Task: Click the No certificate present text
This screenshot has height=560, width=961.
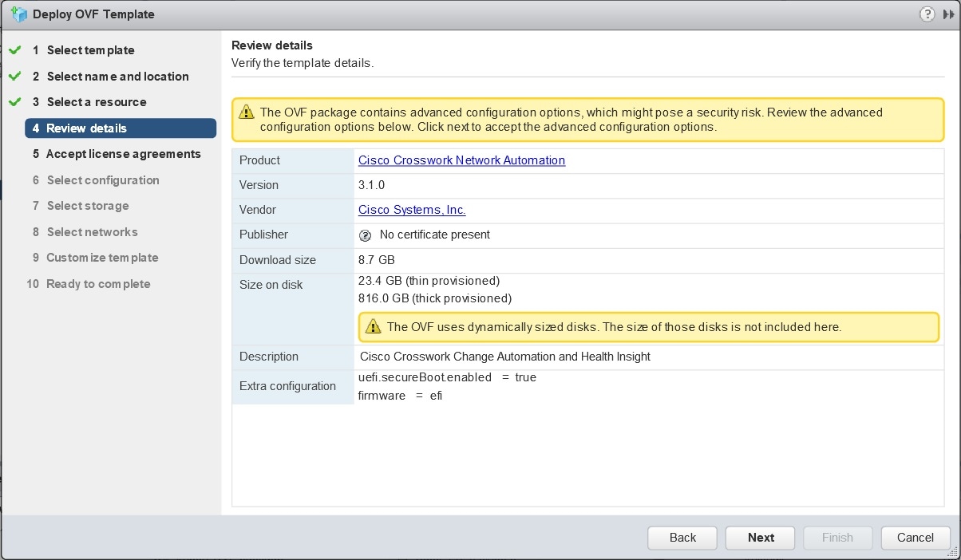Action: [435, 235]
